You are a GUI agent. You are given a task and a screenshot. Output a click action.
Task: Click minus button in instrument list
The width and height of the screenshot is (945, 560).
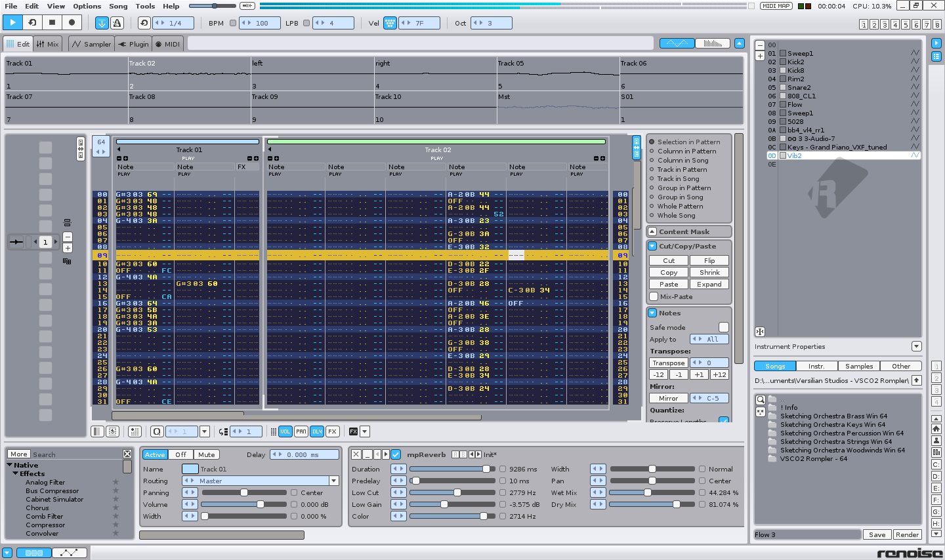pyautogui.click(x=759, y=45)
